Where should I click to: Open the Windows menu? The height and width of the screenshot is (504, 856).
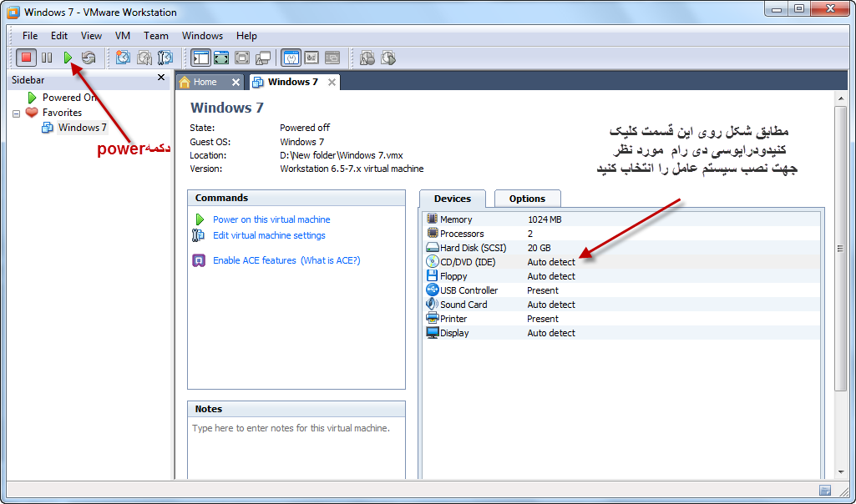[203, 35]
